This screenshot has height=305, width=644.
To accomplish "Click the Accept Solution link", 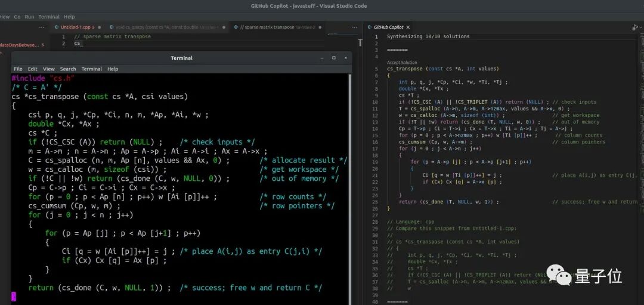I will (x=402, y=63).
